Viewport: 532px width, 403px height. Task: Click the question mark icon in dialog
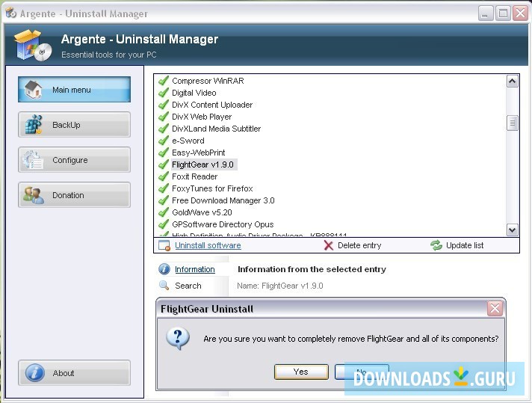(178, 339)
